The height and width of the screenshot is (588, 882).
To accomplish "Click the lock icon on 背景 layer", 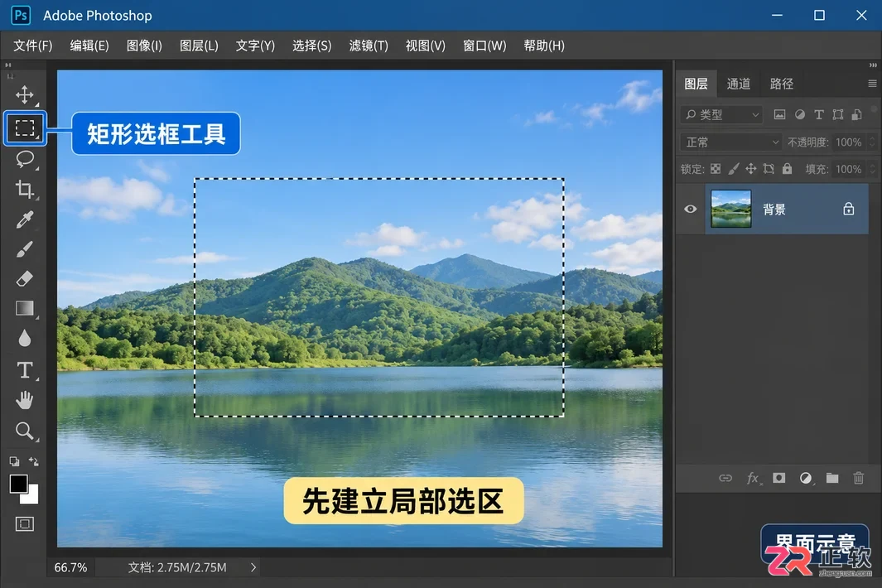I will point(848,210).
